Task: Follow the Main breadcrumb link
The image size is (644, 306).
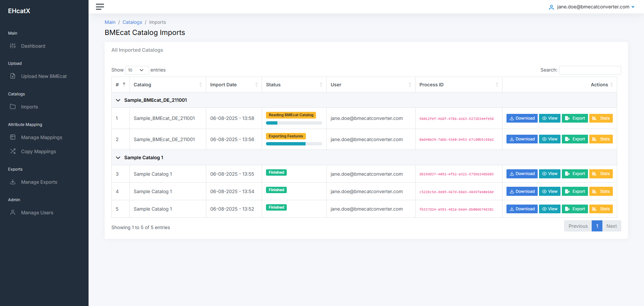Action: (x=110, y=22)
